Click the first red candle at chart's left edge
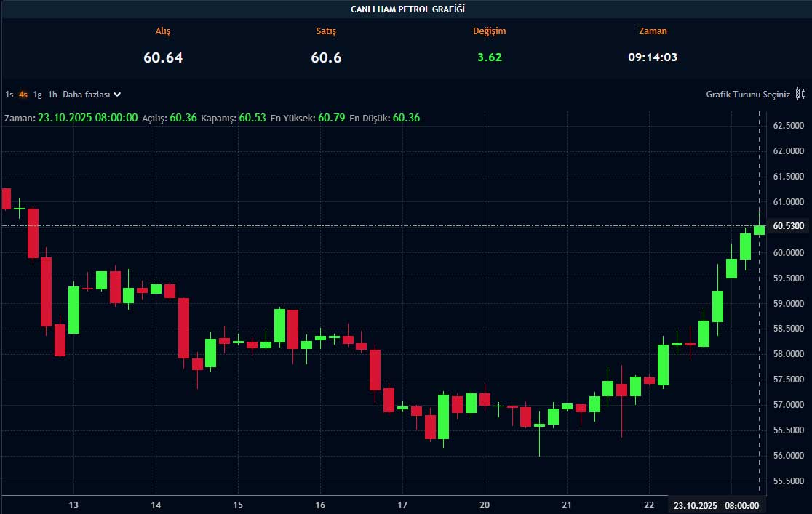 pos(6,198)
